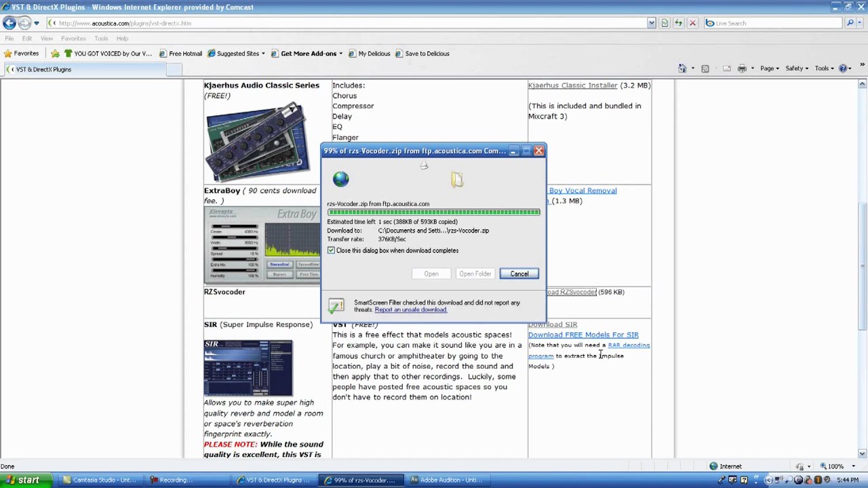
Task: Click the Live Search magnifier button
Action: point(850,23)
